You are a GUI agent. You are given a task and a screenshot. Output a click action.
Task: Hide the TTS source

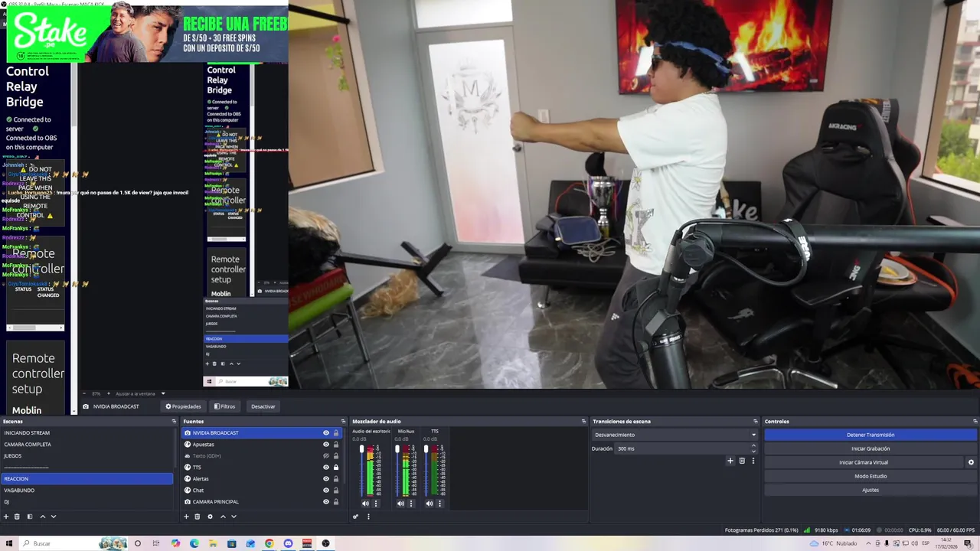coord(325,468)
